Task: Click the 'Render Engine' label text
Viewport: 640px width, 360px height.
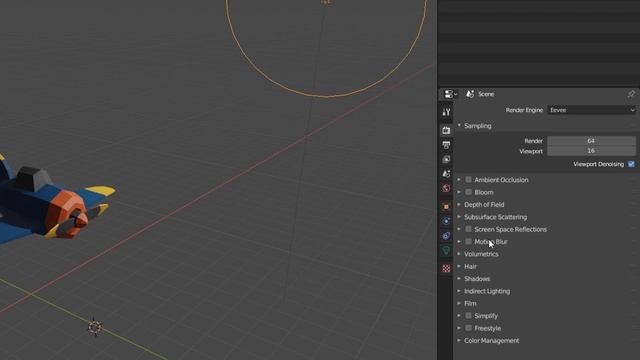Action: tap(524, 110)
